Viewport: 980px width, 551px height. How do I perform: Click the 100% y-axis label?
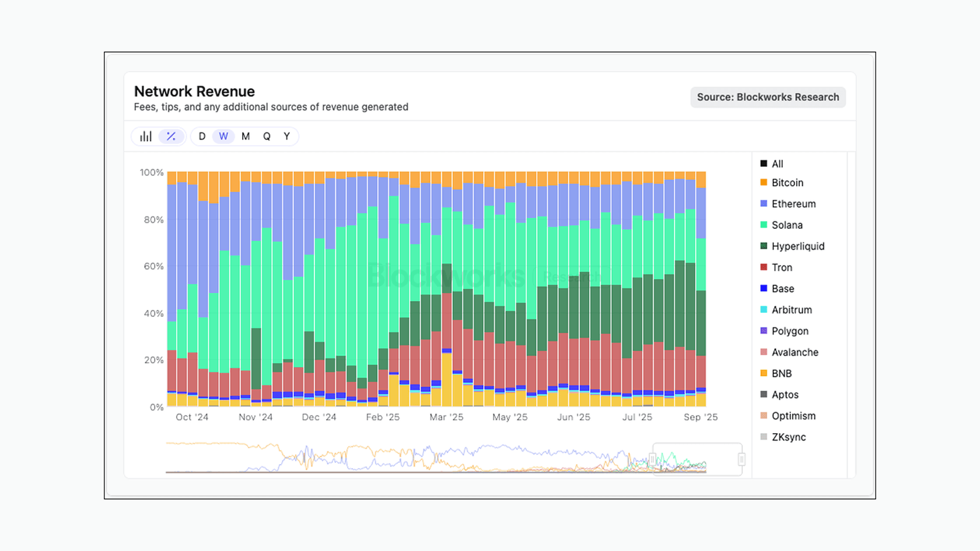pos(152,173)
